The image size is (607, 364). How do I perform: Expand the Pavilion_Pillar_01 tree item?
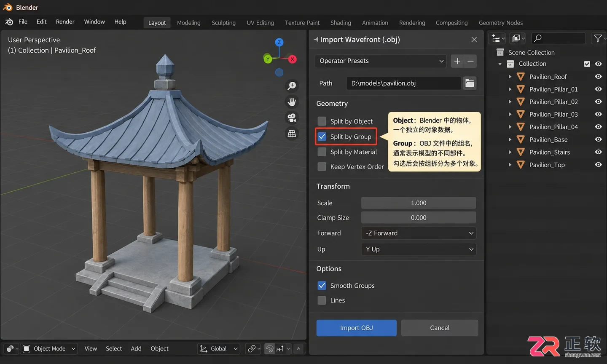coord(510,89)
